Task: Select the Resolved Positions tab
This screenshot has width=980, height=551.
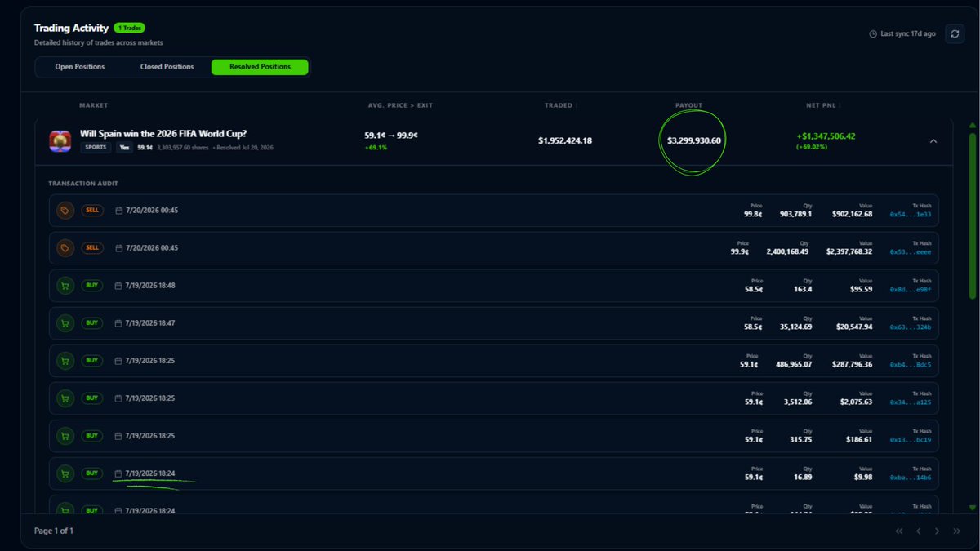Action: pos(260,67)
